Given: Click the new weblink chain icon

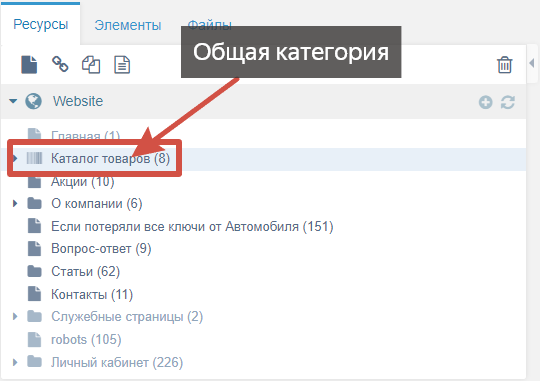Looking at the screenshot, I should tap(60, 64).
